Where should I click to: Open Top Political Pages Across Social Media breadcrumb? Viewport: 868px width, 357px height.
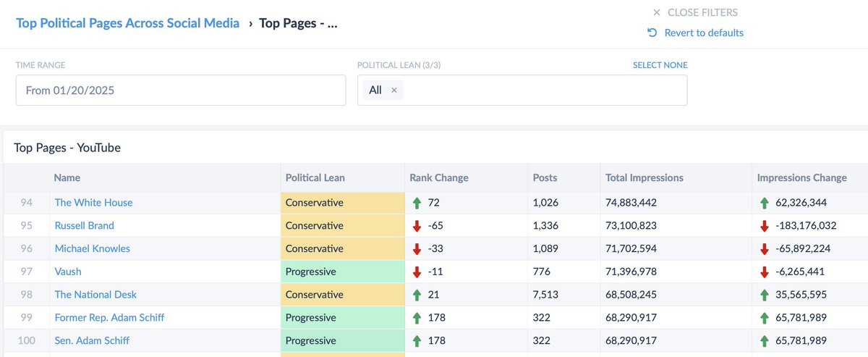pyautogui.click(x=128, y=22)
